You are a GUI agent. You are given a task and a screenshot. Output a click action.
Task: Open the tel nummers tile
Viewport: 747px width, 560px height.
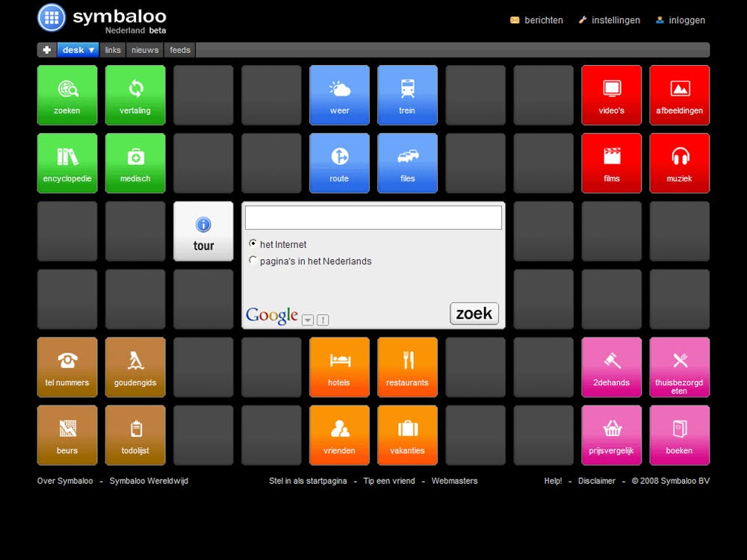coord(67,367)
